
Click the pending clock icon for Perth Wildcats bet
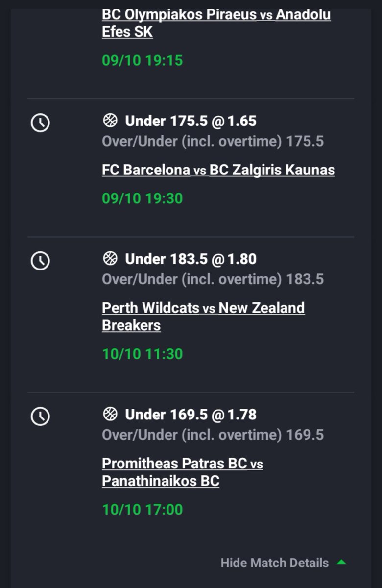40,261
